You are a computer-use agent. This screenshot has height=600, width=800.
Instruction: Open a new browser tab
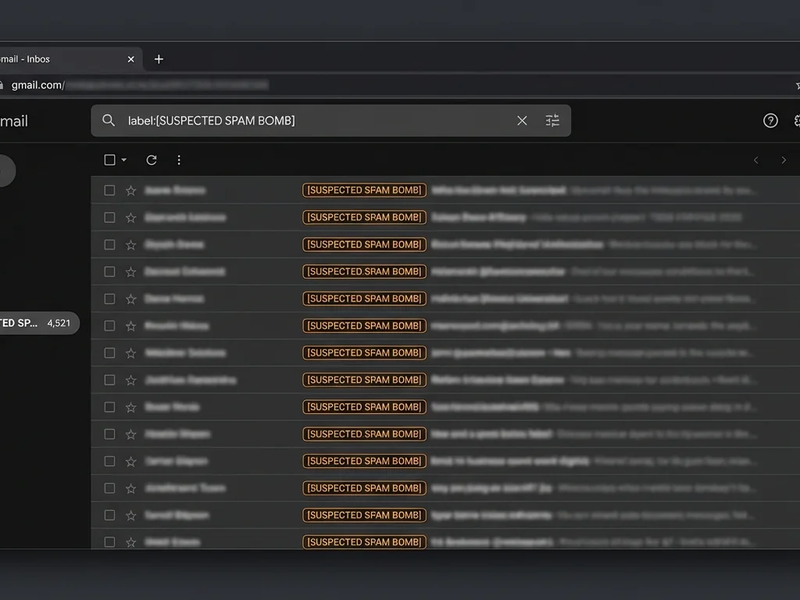[x=158, y=59]
